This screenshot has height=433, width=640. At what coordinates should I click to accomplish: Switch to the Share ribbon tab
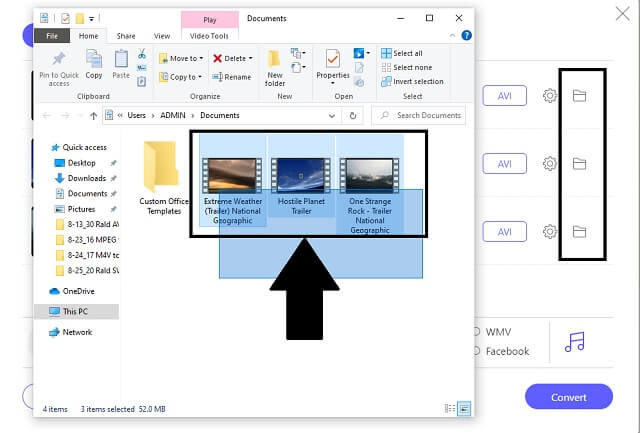pyautogui.click(x=126, y=36)
